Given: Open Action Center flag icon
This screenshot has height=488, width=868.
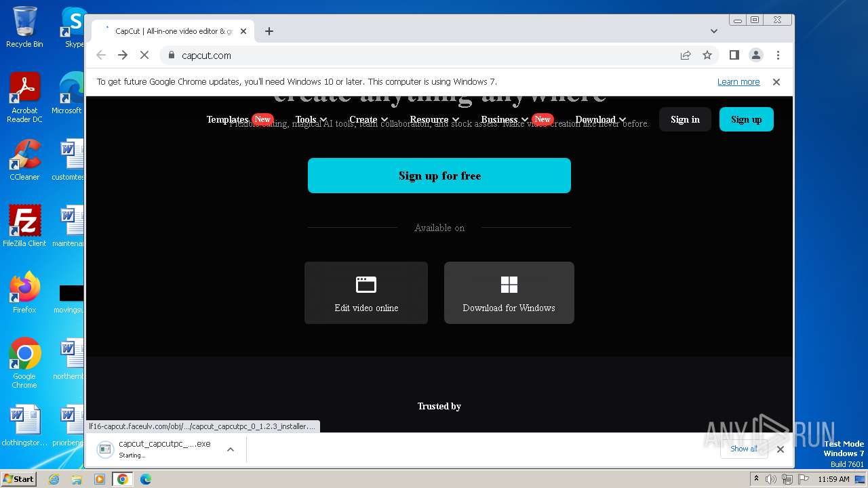Looking at the screenshot, I should 802,479.
